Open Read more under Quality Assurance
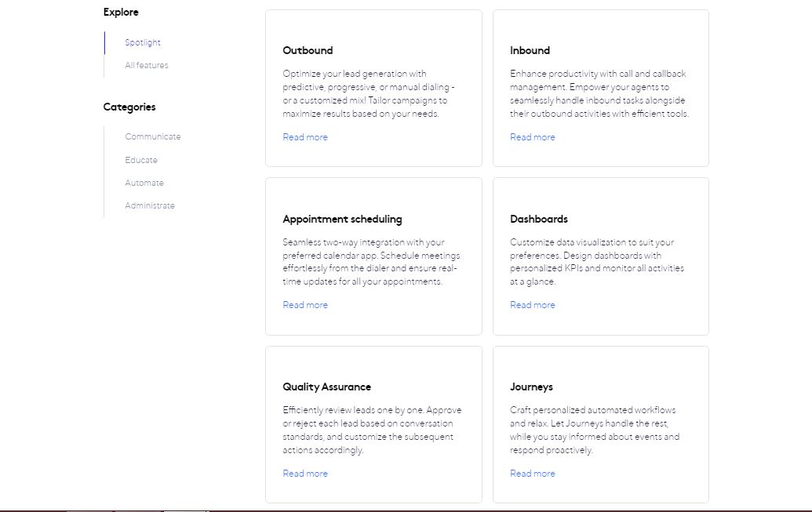The image size is (812, 512). click(305, 474)
